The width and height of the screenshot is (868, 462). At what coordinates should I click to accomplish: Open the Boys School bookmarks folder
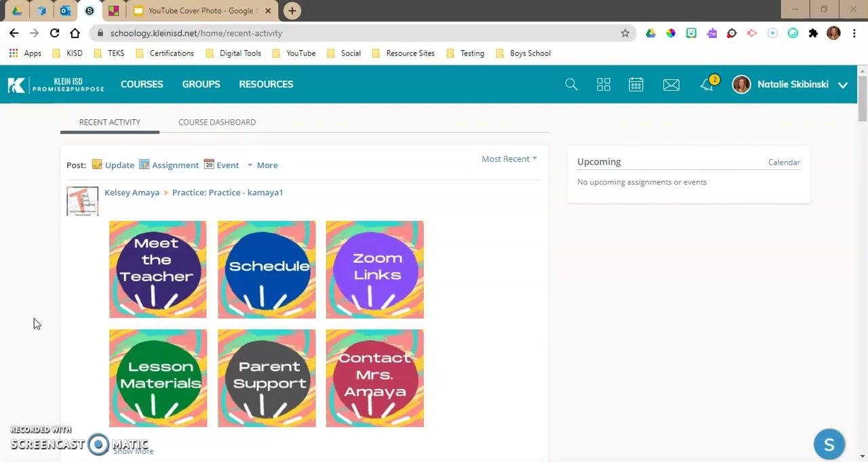click(x=523, y=53)
